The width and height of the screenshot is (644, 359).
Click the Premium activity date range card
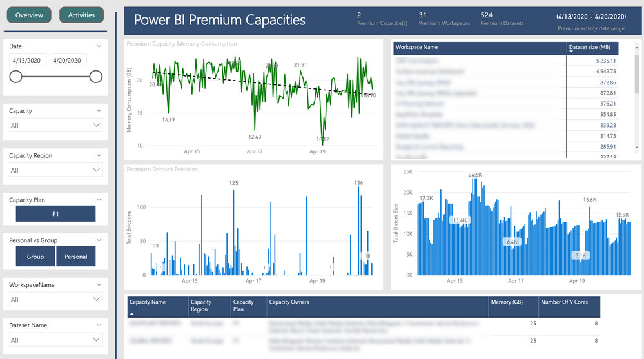591,22
